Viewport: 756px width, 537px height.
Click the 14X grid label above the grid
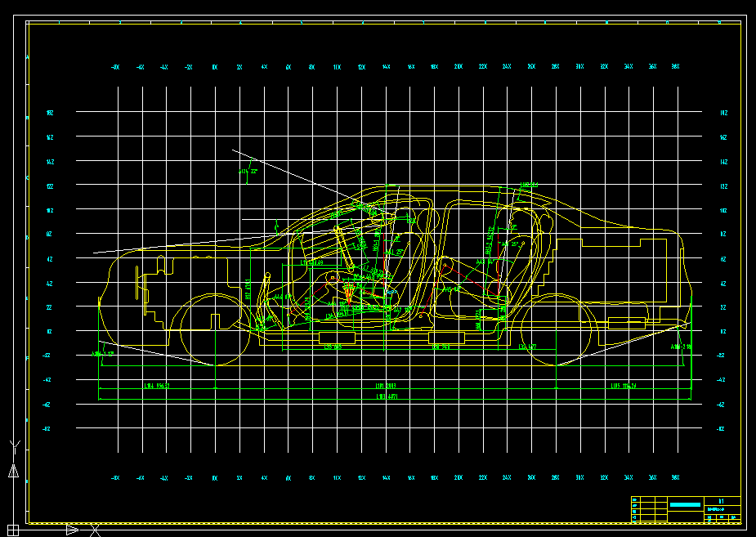click(x=387, y=67)
